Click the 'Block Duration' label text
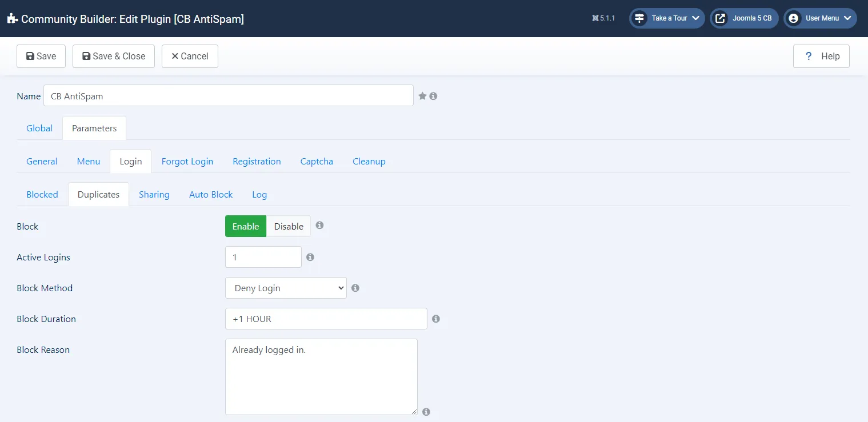This screenshot has width=868, height=422. (46, 319)
